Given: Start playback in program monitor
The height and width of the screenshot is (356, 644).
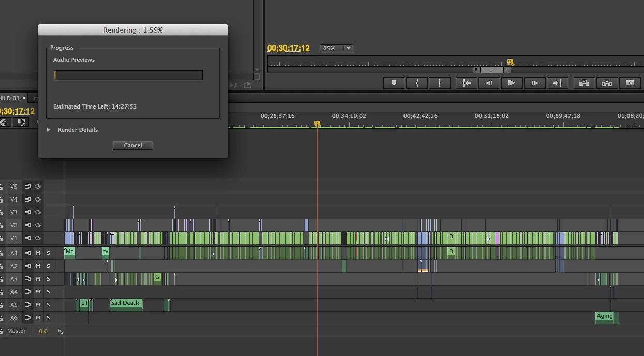Looking at the screenshot, I should point(512,83).
